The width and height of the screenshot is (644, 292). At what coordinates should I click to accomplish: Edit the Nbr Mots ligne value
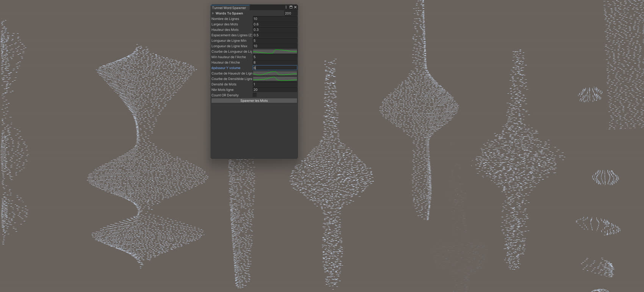(275, 90)
